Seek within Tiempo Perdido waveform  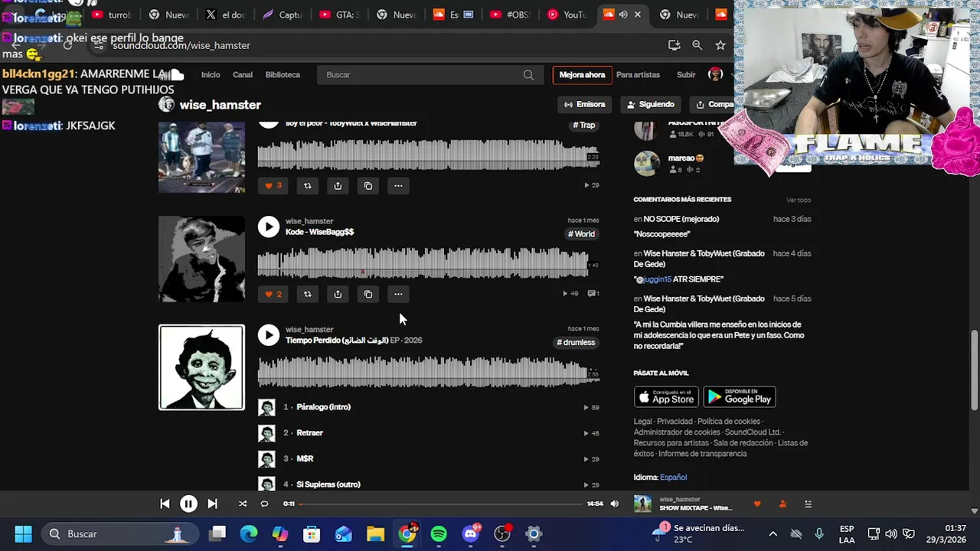click(428, 372)
